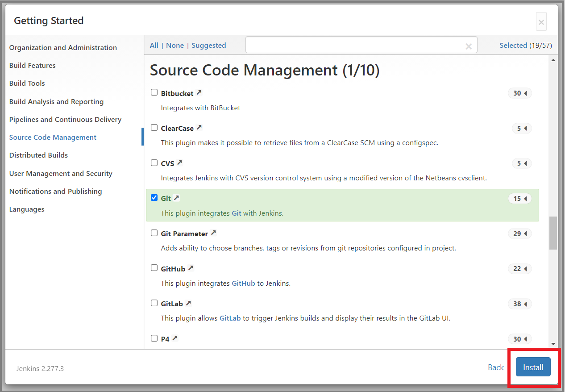Click the Bitbucket plugin name

coord(177,93)
